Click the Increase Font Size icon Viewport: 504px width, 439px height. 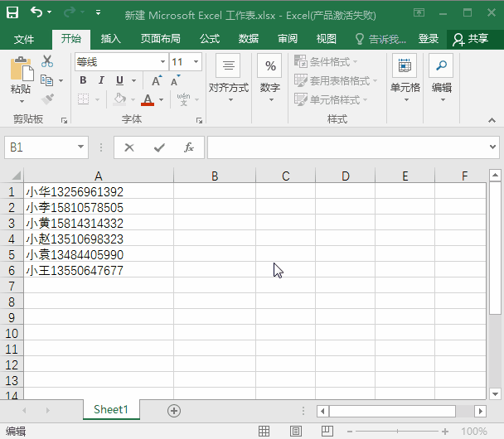157,80
